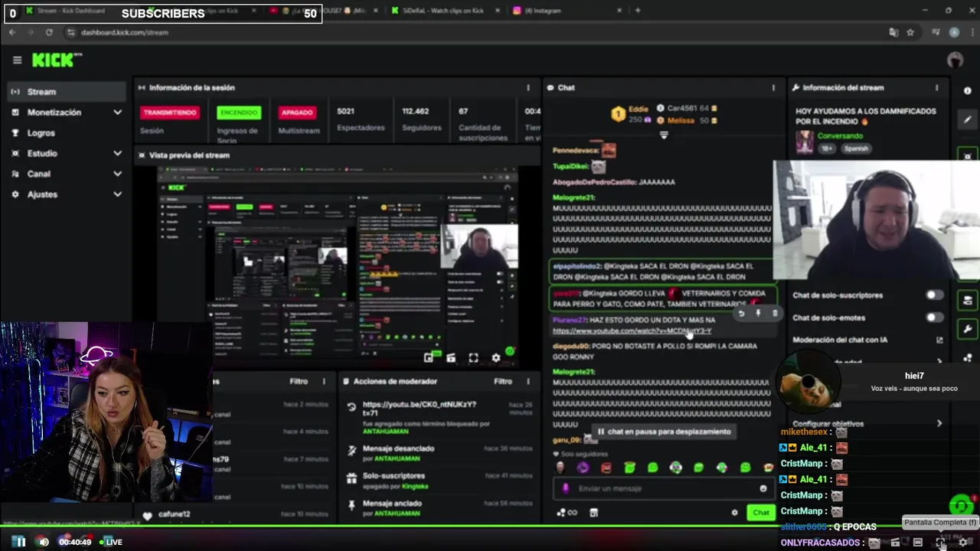The width and height of the screenshot is (980, 551).
Task: Select the Estudio menu item
Action: click(x=42, y=153)
